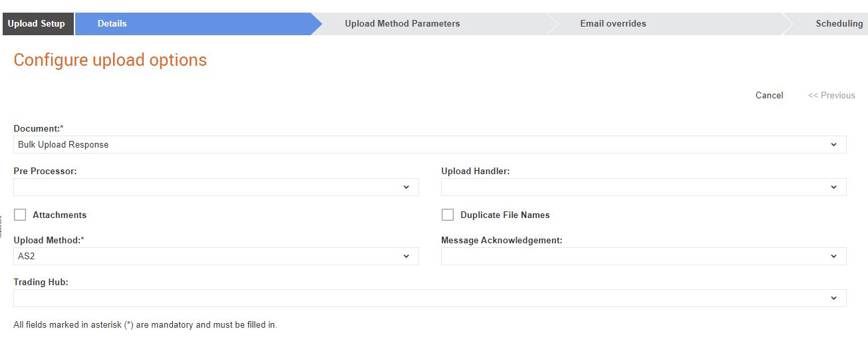Click the Document dropdown chevron arrow
The height and width of the screenshot is (343, 868).
[x=833, y=145]
